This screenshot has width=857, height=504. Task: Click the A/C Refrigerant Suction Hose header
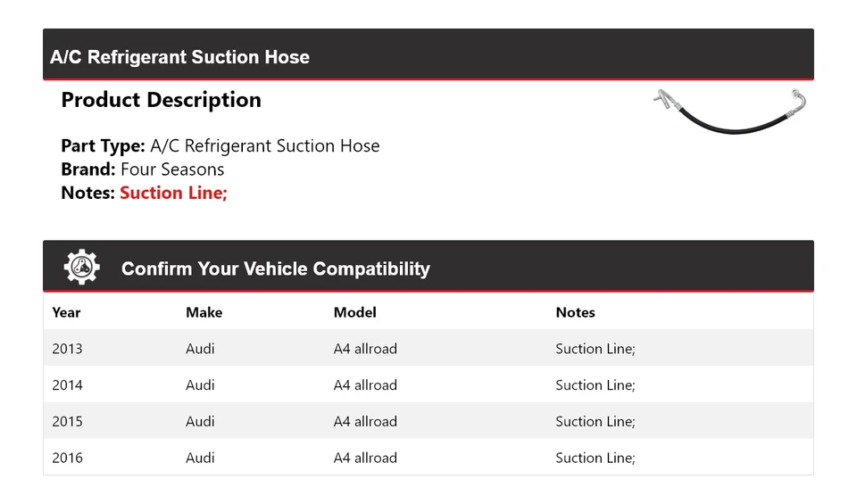(179, 57)
